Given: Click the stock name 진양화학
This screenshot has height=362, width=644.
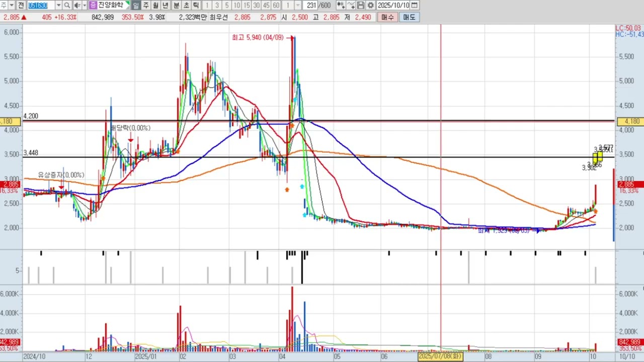Looking at the screenshot, I should pos(111,5).
